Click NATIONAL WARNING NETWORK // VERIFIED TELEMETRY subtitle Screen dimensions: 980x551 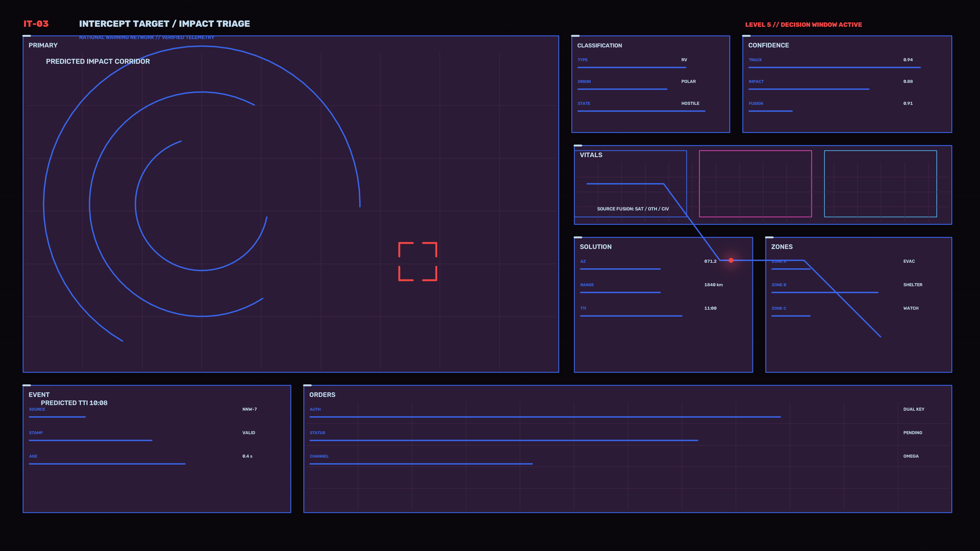(x=146, y=37)
